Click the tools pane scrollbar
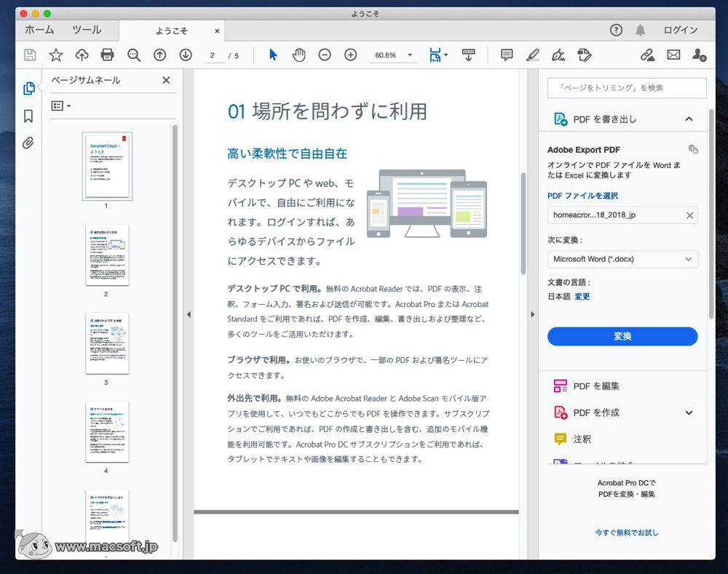 pyautogui.click(x=711, y=213)
